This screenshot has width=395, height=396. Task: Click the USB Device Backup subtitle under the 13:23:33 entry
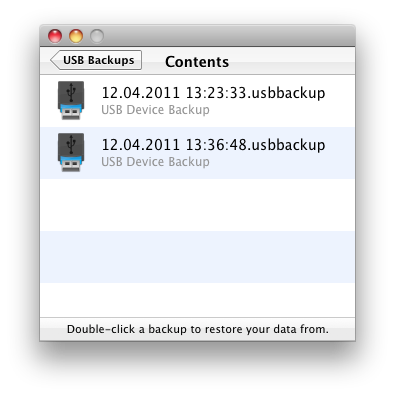point(155,110)
